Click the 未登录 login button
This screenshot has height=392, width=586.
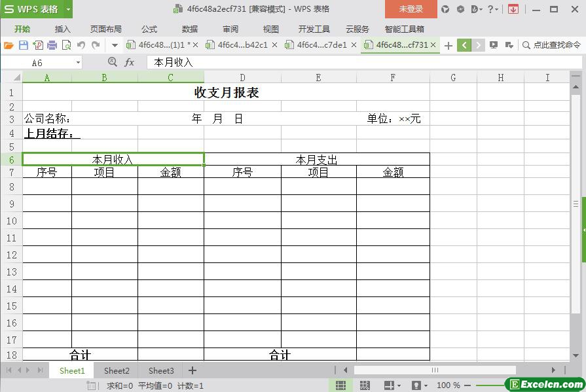click(411, 9)
